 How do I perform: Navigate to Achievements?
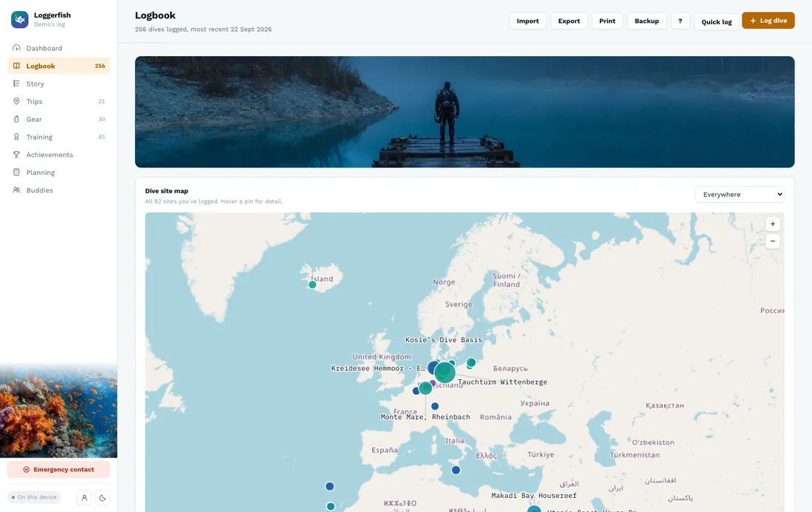pos(58,155)
